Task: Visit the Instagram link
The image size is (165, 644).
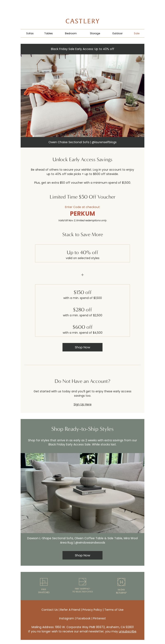Action: click(66, 618)
